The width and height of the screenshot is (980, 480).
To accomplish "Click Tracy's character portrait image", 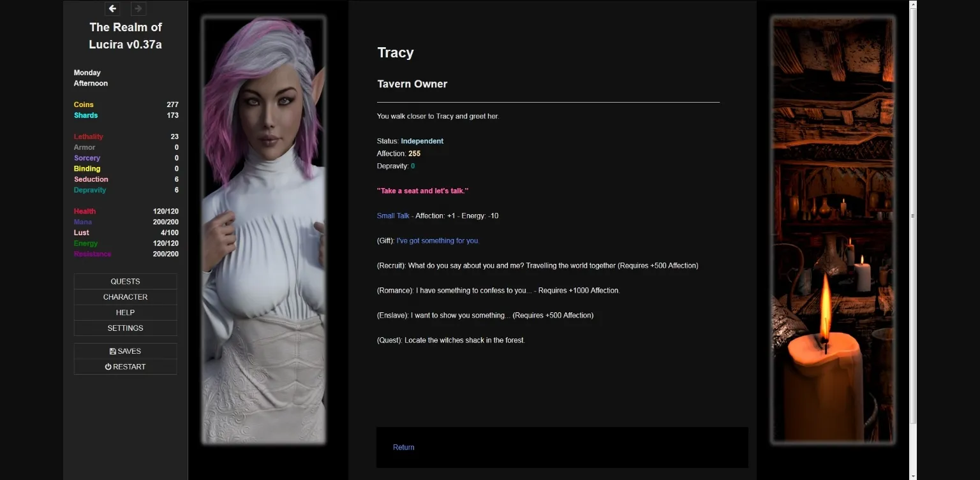I will [x=264, y=229].
